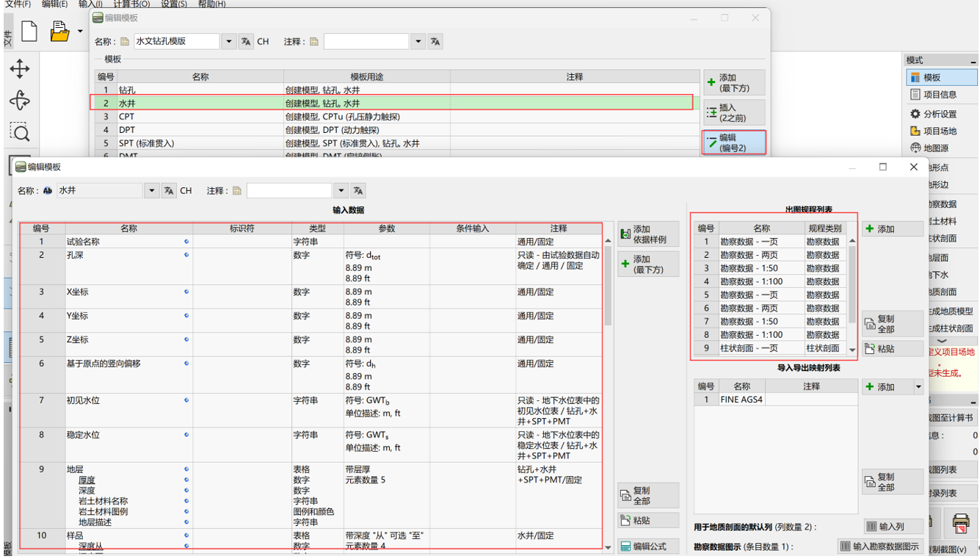Viewport: 980px width, 559px height.
Task: Click translate icon beside 水井 name field
Action: pos(169,190)
